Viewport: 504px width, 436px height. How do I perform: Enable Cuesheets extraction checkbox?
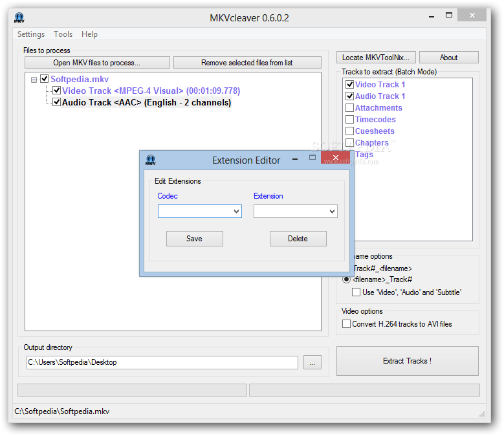coord(350,131)
